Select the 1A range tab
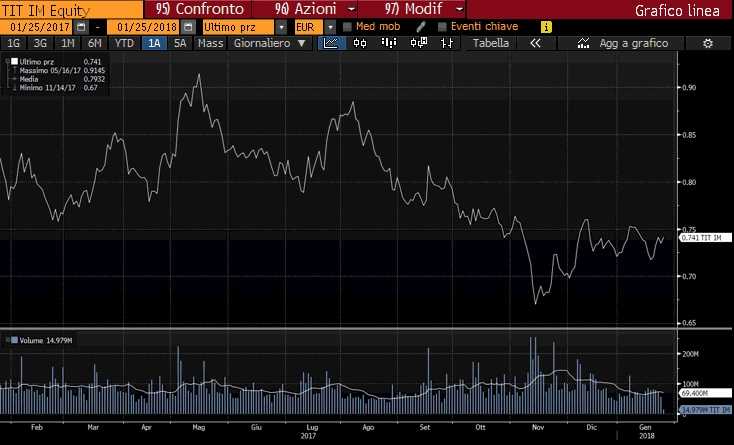Screen dimensions: 734x445 154,43
